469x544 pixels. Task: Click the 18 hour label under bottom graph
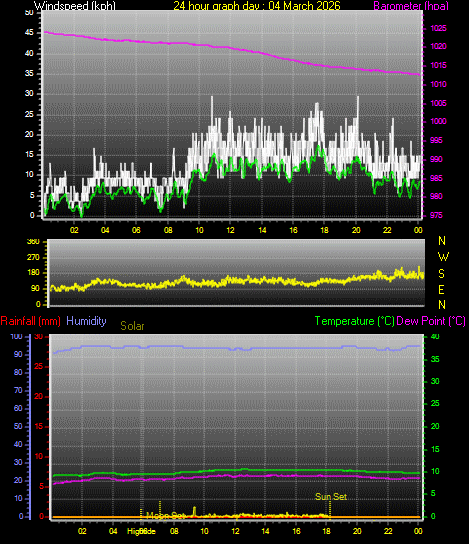point(326,531)
